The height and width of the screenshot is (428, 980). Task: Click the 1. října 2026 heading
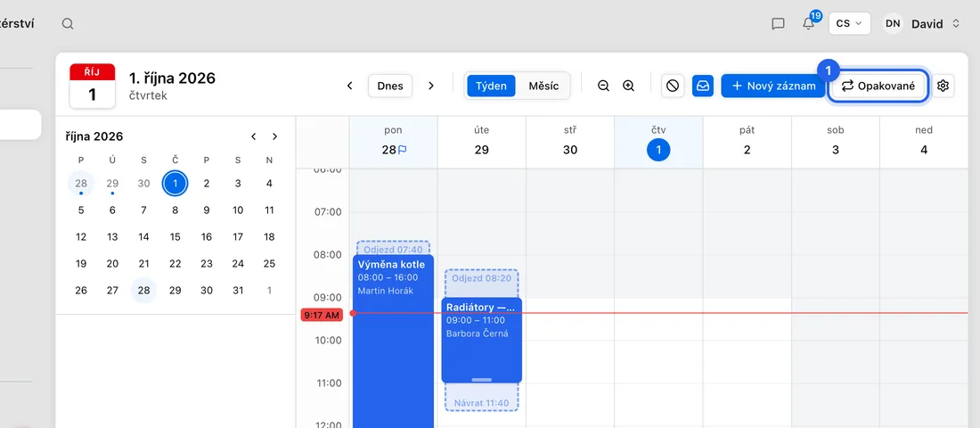173,78
